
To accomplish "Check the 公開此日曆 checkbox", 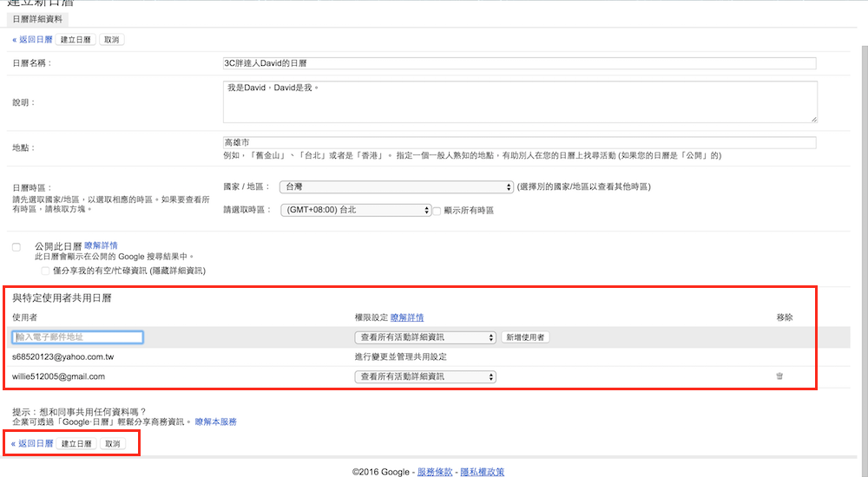I will click(x=16, y=247).
